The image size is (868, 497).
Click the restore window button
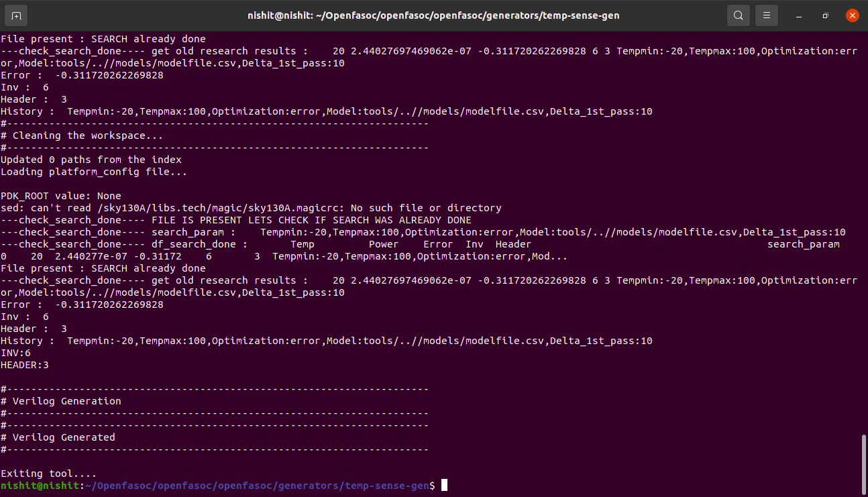(x=825, y=15)
